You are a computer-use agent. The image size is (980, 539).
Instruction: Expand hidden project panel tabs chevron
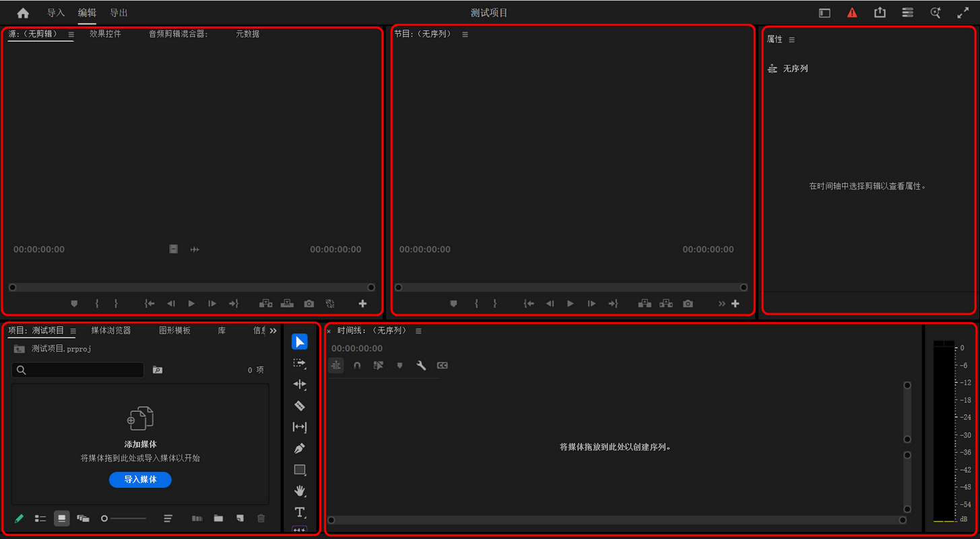point(273,331)
